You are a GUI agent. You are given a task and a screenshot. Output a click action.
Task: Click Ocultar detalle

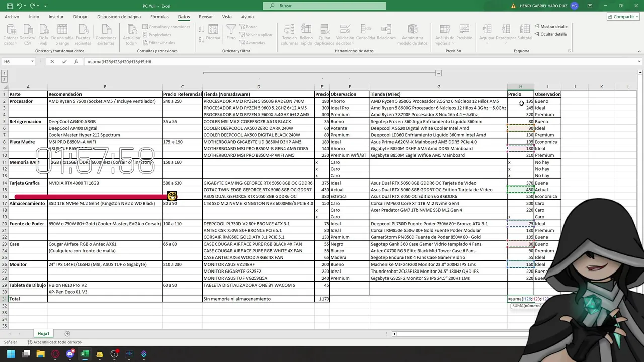pyautogui.click(x=550, y=34)
